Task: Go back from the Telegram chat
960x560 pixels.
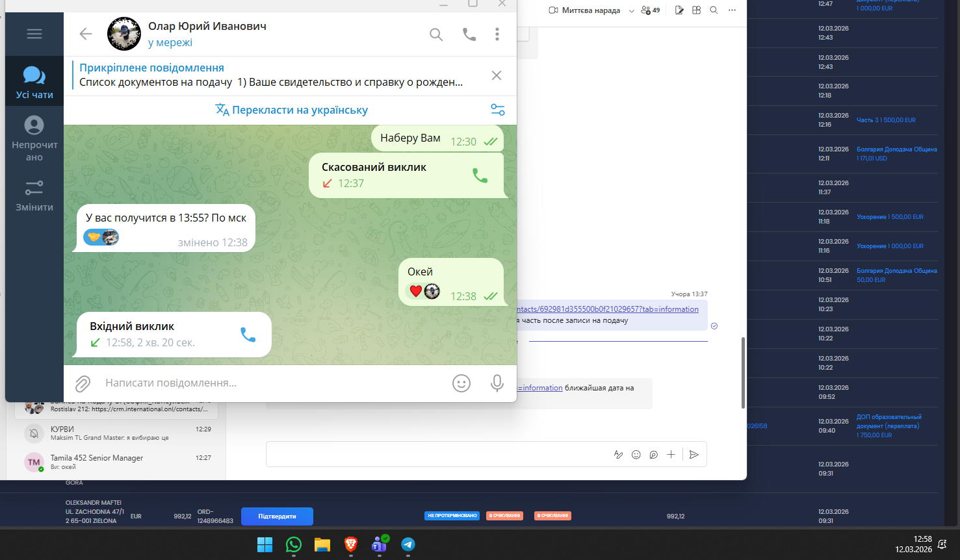Action: coord(86,34)
